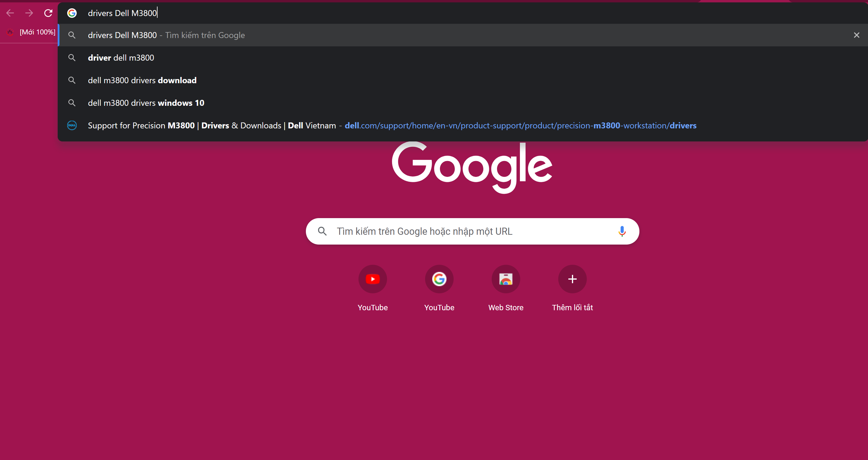This screenshot has width=868, height=460.
Task: Reload the page with the refresh icon
Action: tap(48, 13)
